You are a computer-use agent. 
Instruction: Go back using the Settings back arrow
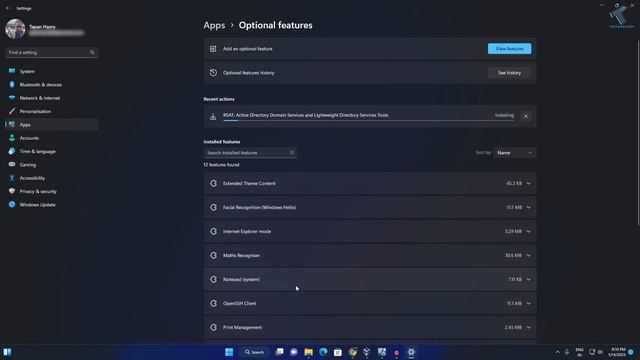point(7,8)
